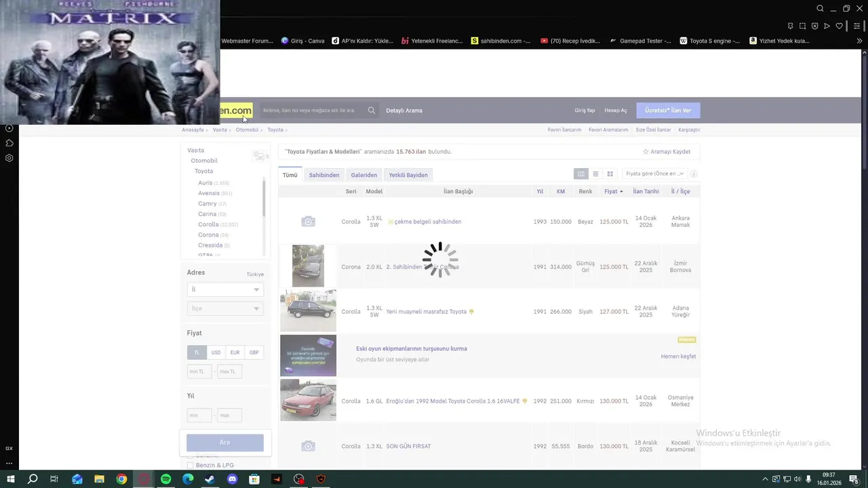
Task: Select USD currency toggle
Action: [x=216, y=352]
